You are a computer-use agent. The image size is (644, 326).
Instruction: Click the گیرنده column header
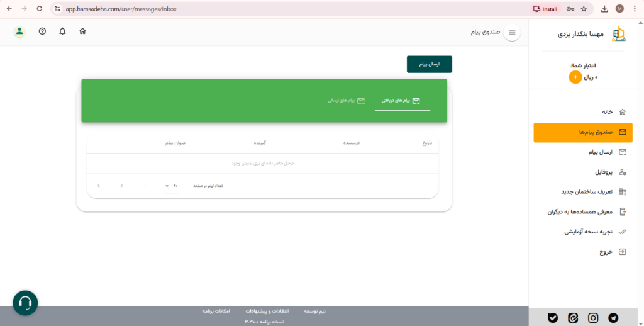point(260,143)
